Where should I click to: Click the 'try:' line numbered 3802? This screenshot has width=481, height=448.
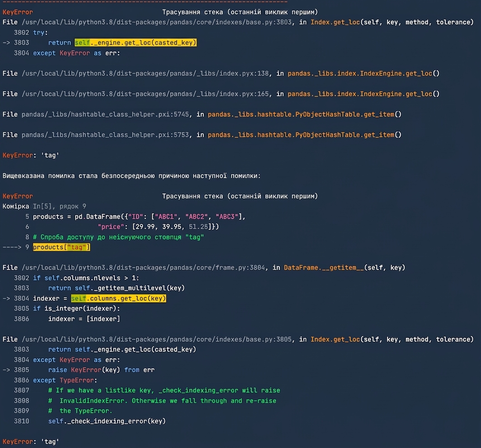click(x=40, y=33)
